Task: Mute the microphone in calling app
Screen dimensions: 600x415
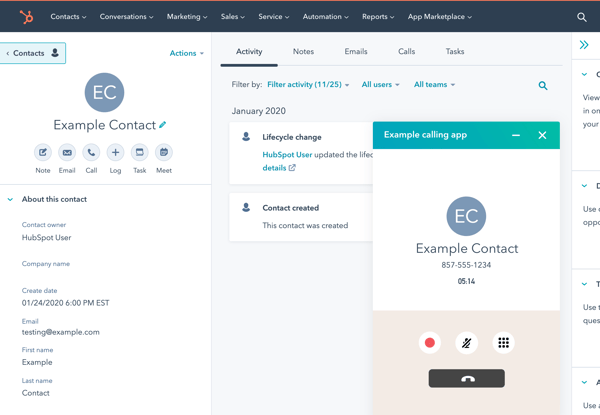Action: pyautogui.click(x=466, y=343)
